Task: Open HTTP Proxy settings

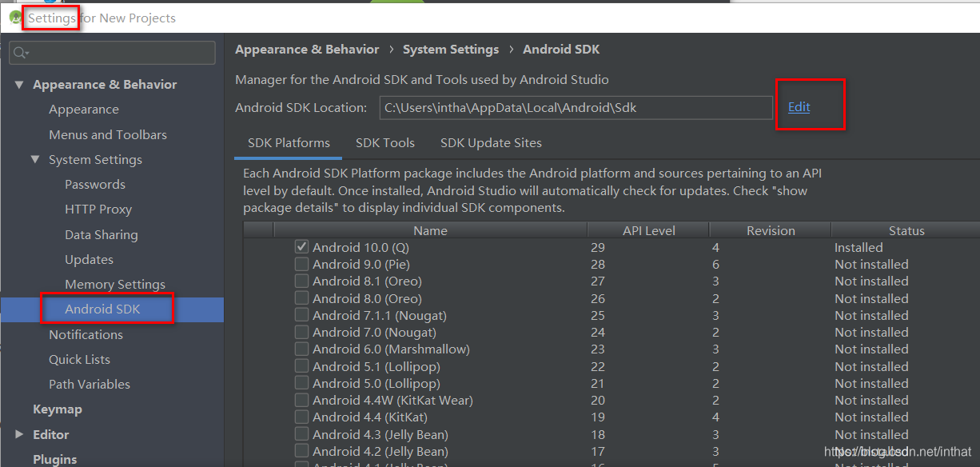Action: [x=98, y=210]
